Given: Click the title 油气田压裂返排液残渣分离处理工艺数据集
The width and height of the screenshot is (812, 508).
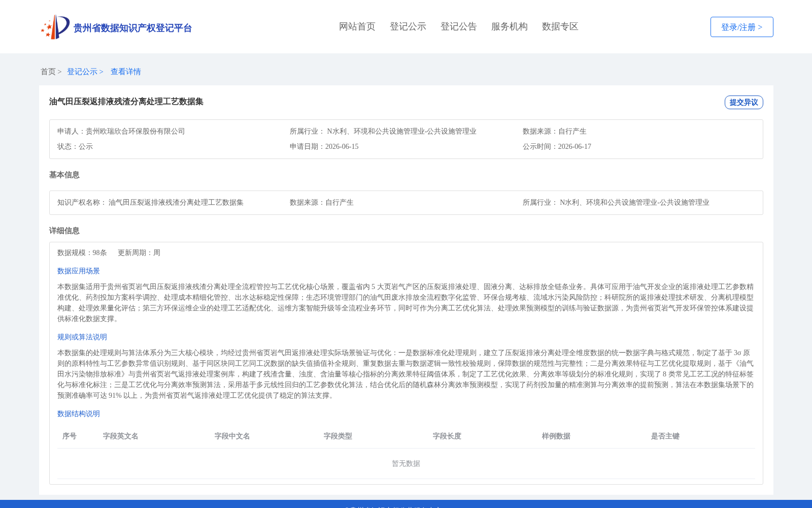Looking at the screenshot, I should coord(126,102).
